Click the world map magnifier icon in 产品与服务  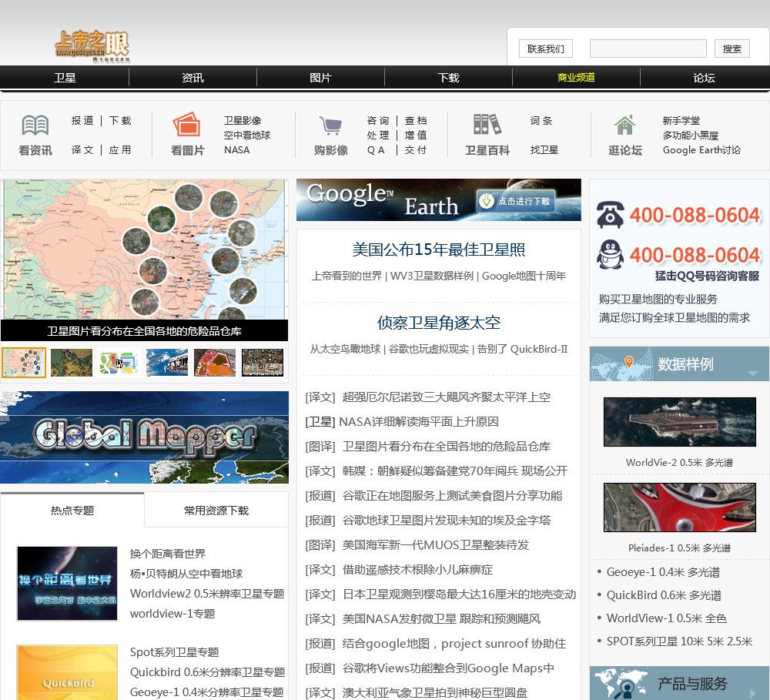[x=621, y=684]
